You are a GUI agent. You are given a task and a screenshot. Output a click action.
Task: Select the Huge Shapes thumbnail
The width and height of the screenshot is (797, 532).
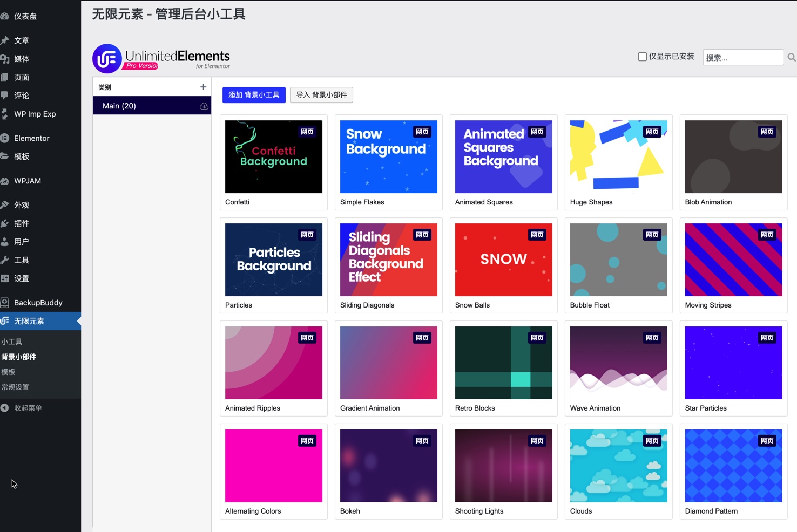pos(619,156)
